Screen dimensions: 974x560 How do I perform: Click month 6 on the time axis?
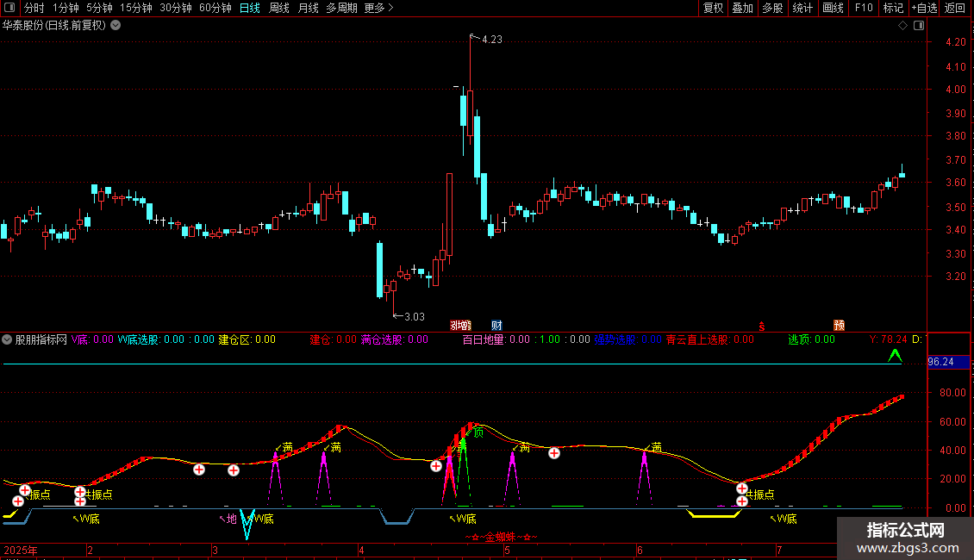tap(640, 550)
